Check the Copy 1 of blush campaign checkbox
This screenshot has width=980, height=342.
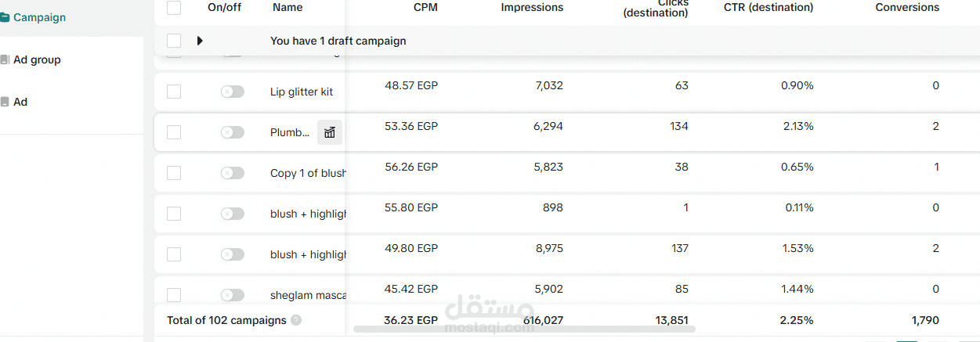(174, 173)
